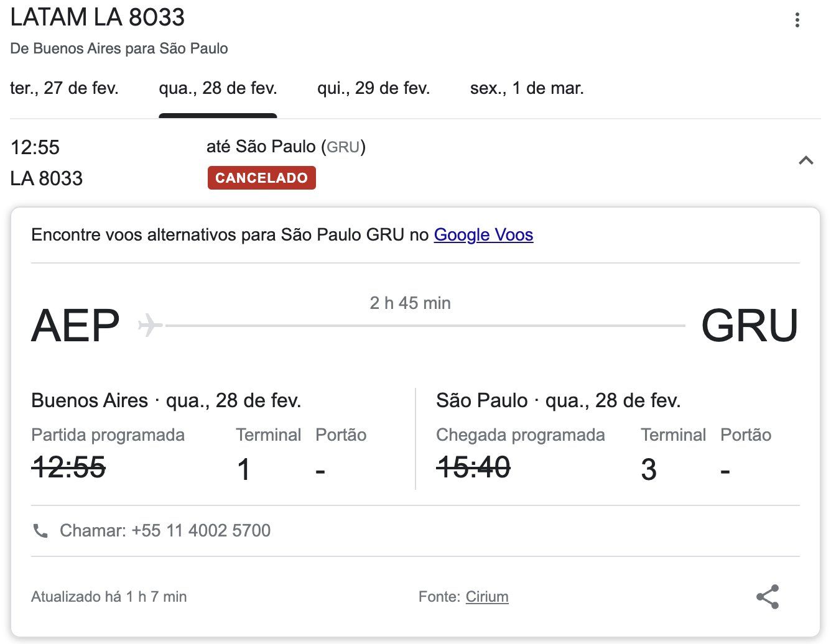This screenshot has width=831, height=644.
Task: Click the struck-through 15:40 arrival time
Action: point(473,467)
